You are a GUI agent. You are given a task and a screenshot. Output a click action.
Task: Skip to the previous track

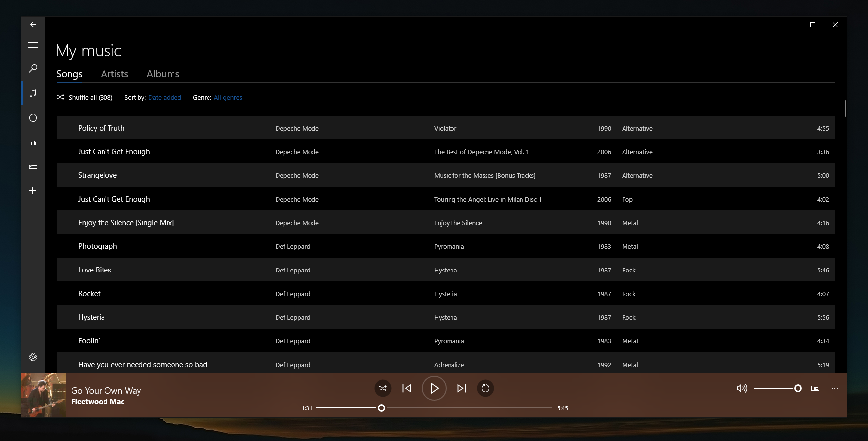coord(407,388)
